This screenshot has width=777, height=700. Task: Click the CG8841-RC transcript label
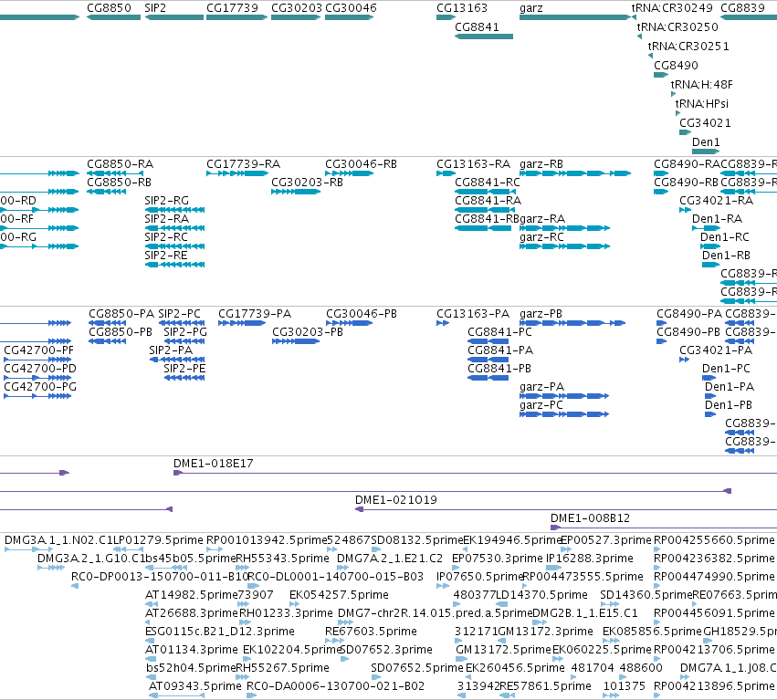[x=488, y=183]
